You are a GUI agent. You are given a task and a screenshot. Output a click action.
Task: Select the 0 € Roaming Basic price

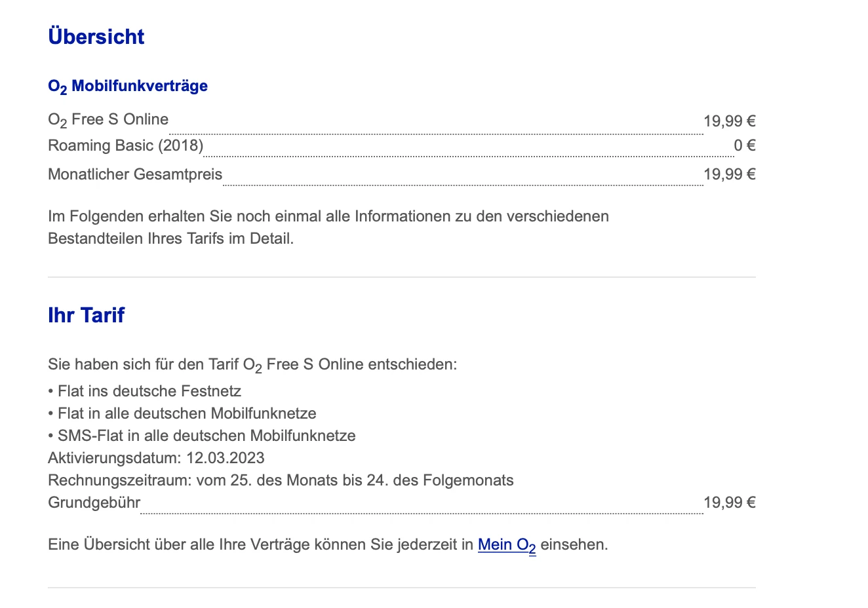point(745,145)
